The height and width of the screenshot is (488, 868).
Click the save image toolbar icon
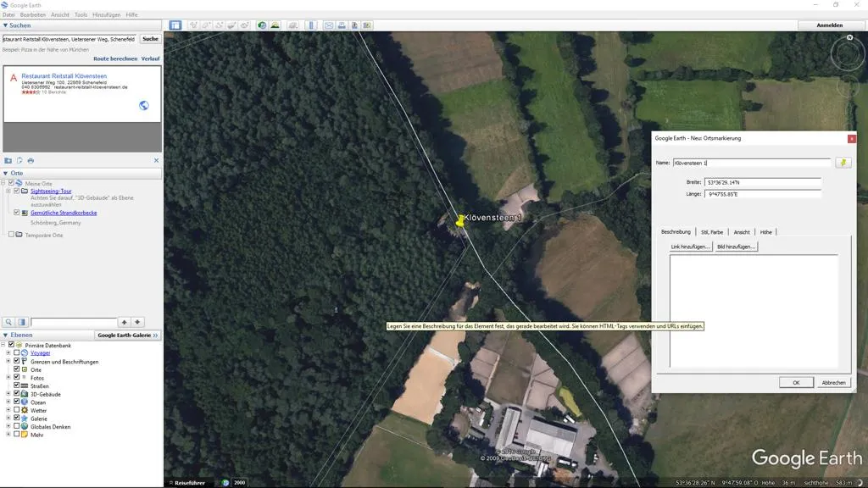354,25
